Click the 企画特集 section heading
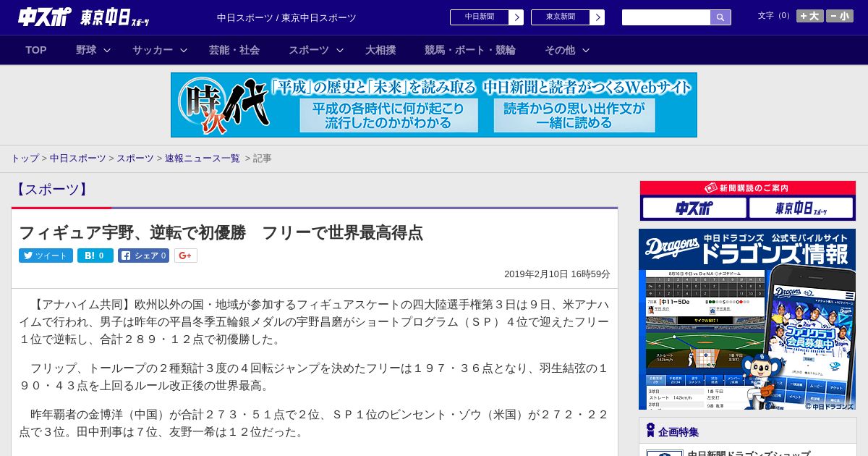This screenshot has height=456, width=868. click(x=678, y=432)
